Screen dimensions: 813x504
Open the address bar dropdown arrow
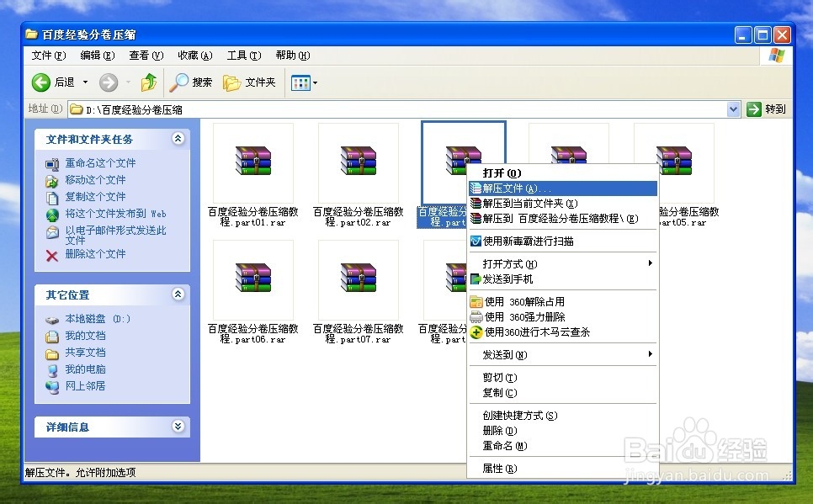pos(732,109)
